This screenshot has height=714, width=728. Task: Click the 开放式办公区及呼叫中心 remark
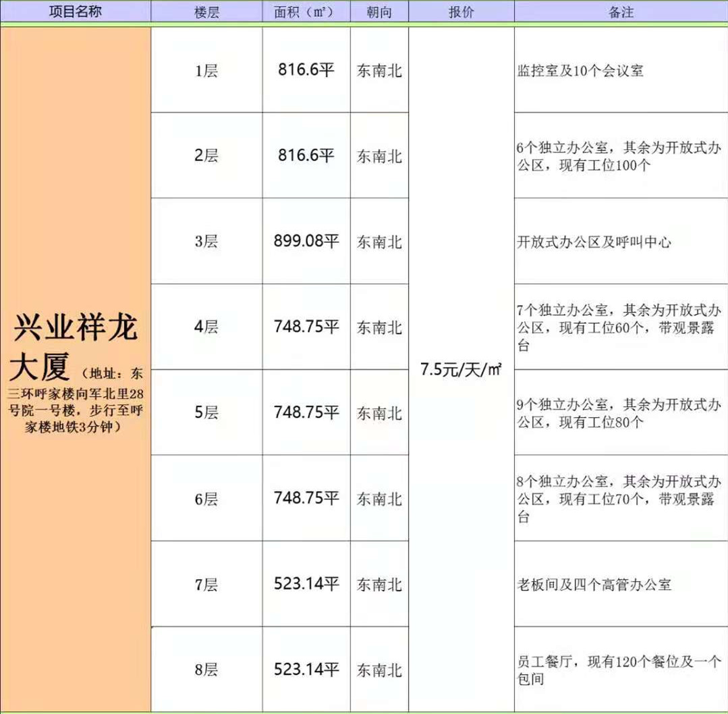click(x=621, y=241)
